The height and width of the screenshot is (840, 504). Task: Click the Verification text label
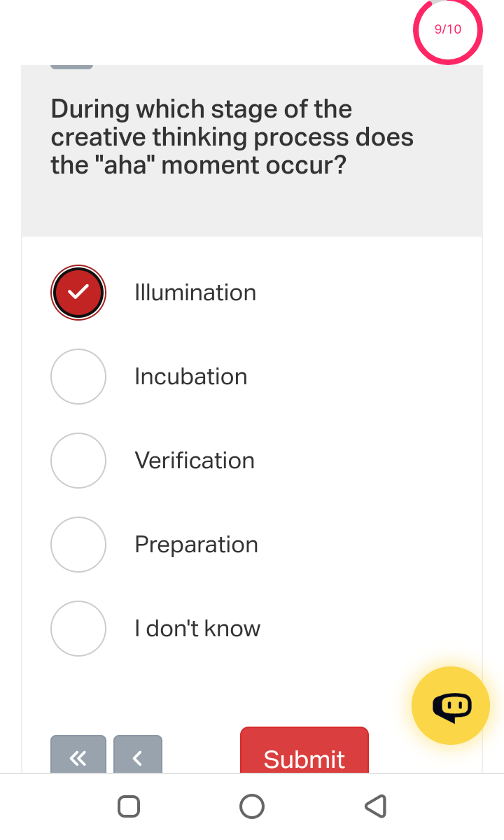point(195,460)
